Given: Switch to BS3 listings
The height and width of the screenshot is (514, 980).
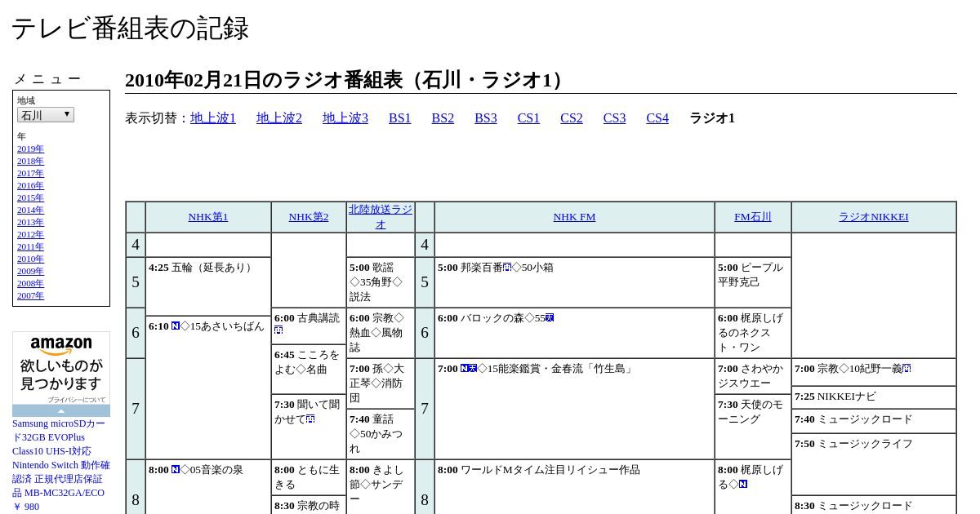Looking at the screenshot, I should [x=486, y=118].
